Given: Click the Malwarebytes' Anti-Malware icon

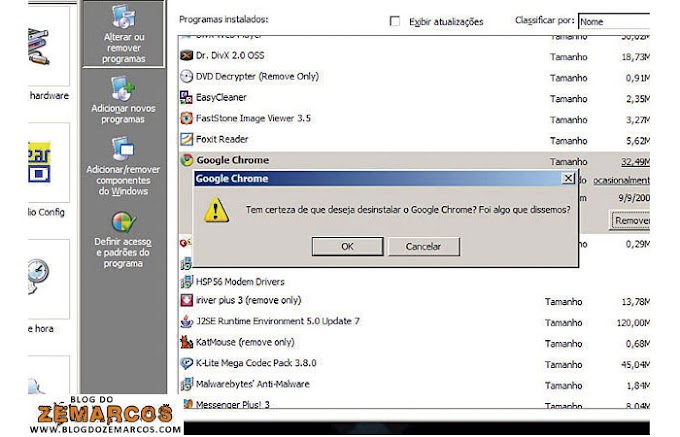Looking at the screenshot, I should click(186, 384).
